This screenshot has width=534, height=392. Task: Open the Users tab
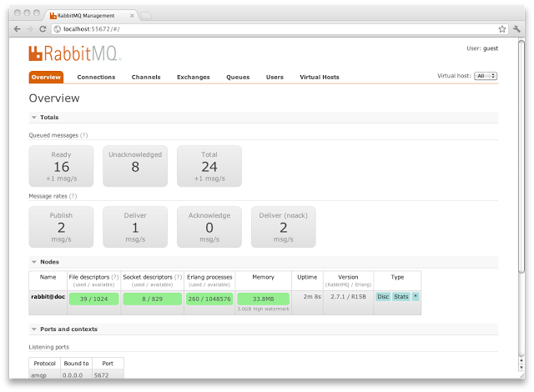(275, 78)
